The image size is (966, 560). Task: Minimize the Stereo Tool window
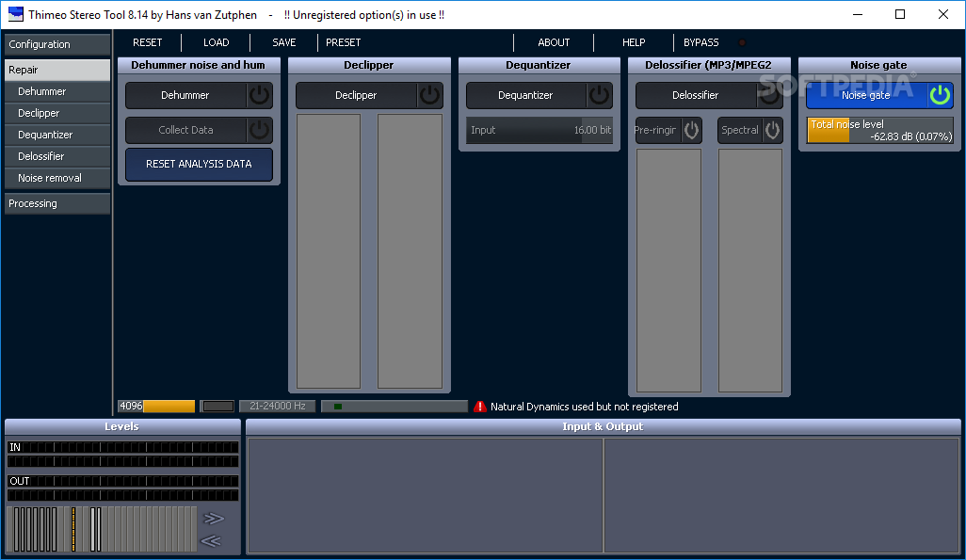pyautogui.click(x=857, y=14)
